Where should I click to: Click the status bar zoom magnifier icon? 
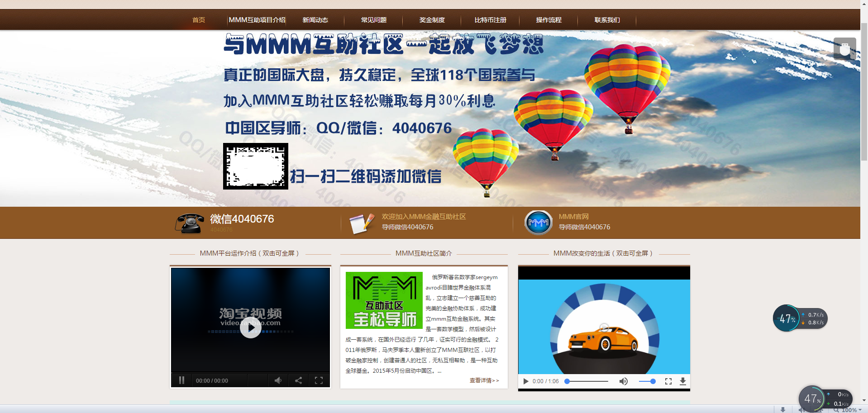[836, 410]
